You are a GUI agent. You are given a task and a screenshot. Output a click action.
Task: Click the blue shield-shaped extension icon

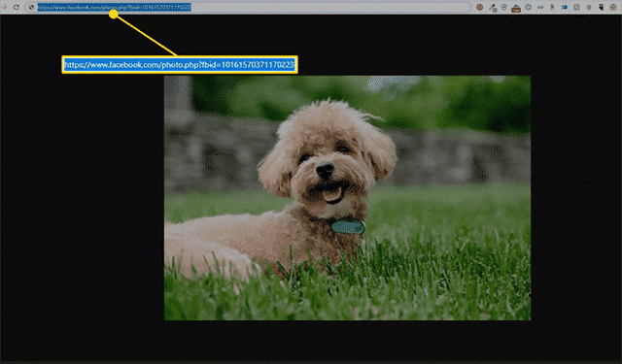pos(528,7)
